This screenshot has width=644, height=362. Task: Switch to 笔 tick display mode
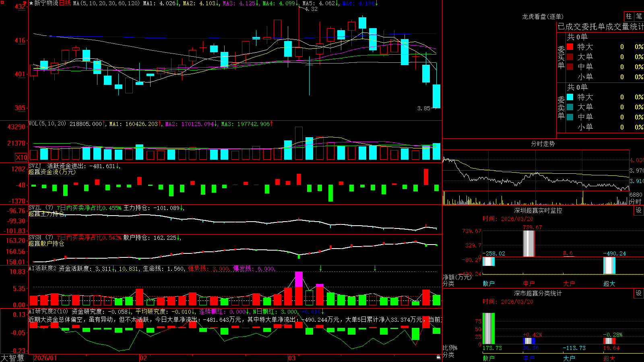(x=639, y=16)
